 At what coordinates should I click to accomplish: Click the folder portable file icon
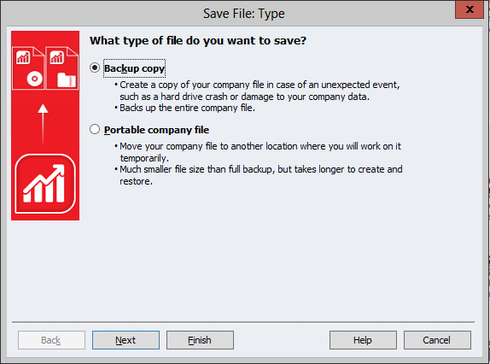[x=62, y=68]
